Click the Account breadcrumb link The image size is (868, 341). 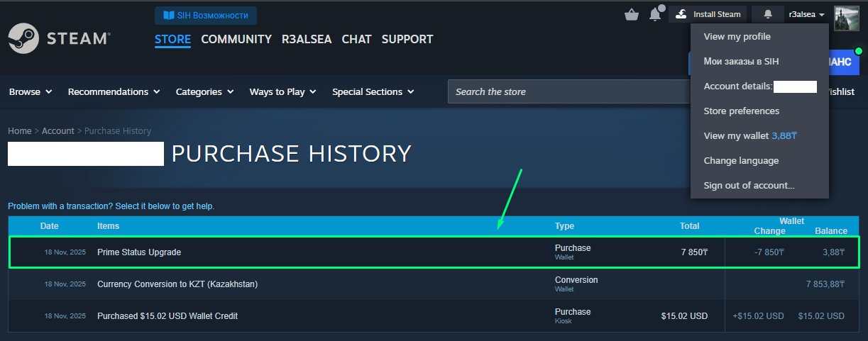[x=58, y=131]
